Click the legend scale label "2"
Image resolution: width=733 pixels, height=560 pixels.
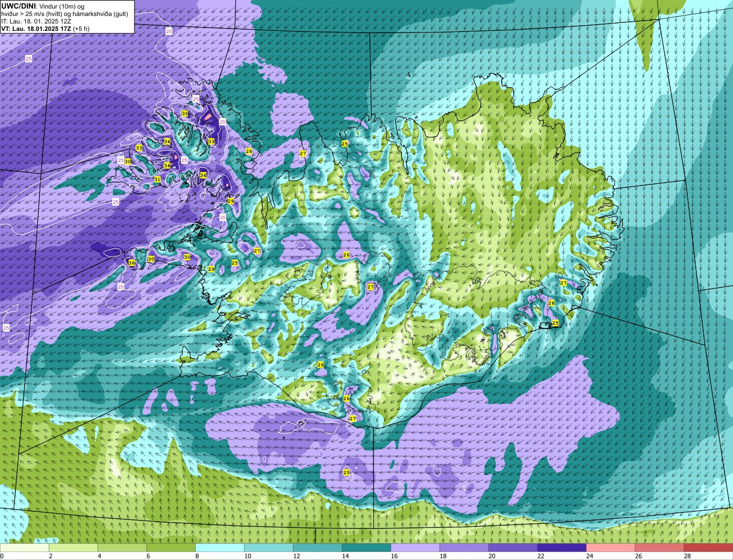50,556
